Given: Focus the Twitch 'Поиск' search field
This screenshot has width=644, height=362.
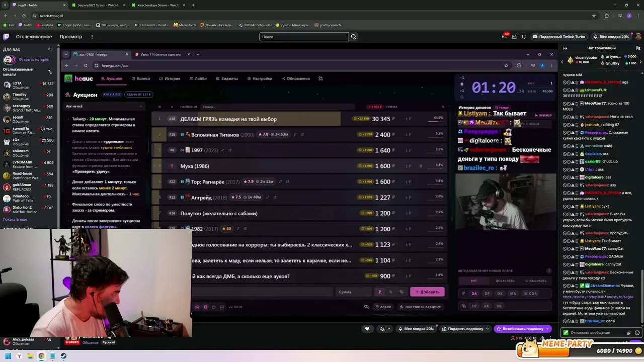Looking at the screenshot, I should click(304, 37).
